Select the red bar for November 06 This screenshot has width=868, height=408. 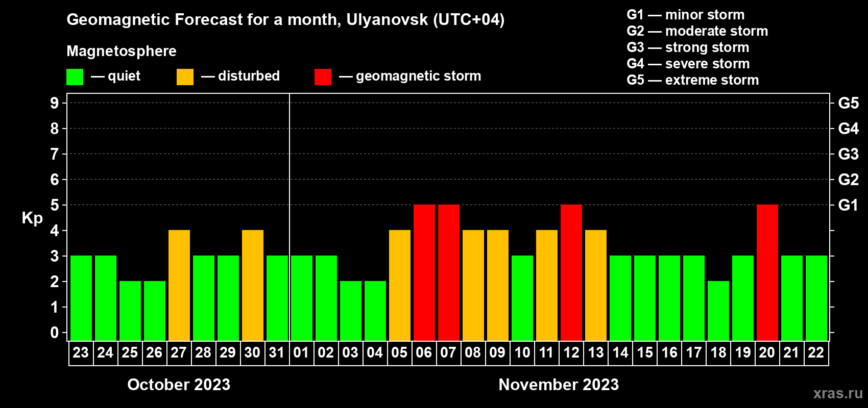(x=424, y=272)
